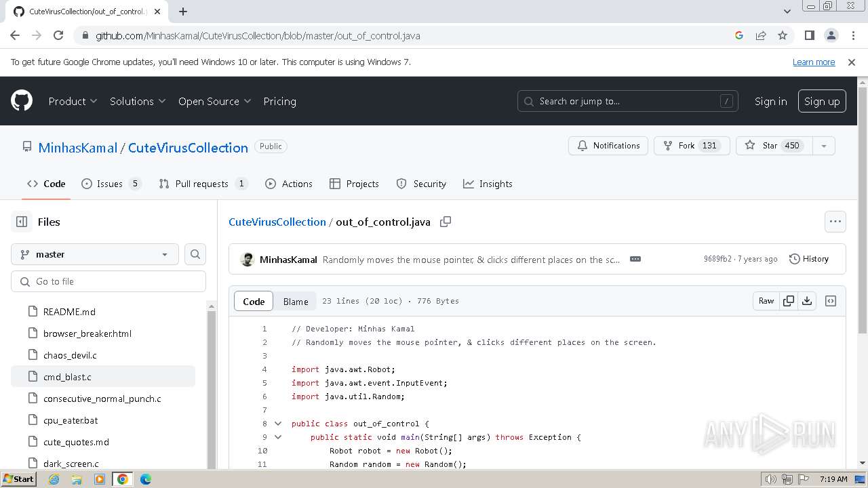Open Internet Explorer from taskbar
Viewport: 868px width, 488px height.
point(54,479)
